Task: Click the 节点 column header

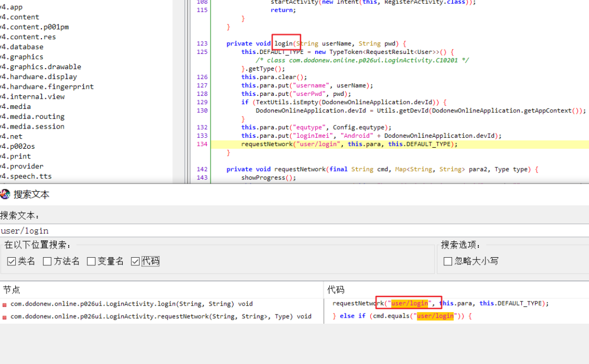Action: coord(11,289)
